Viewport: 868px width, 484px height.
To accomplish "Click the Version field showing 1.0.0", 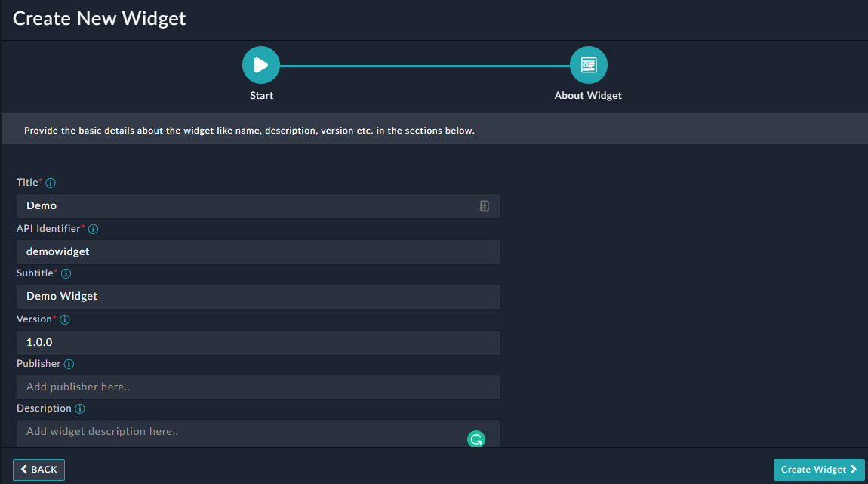I will click(226, 342).
